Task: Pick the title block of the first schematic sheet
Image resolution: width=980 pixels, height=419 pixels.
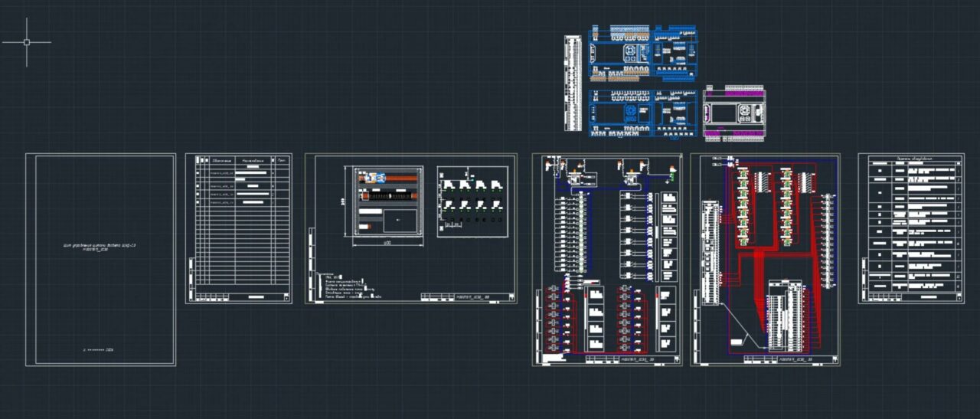Action: [x=633, y=358]
